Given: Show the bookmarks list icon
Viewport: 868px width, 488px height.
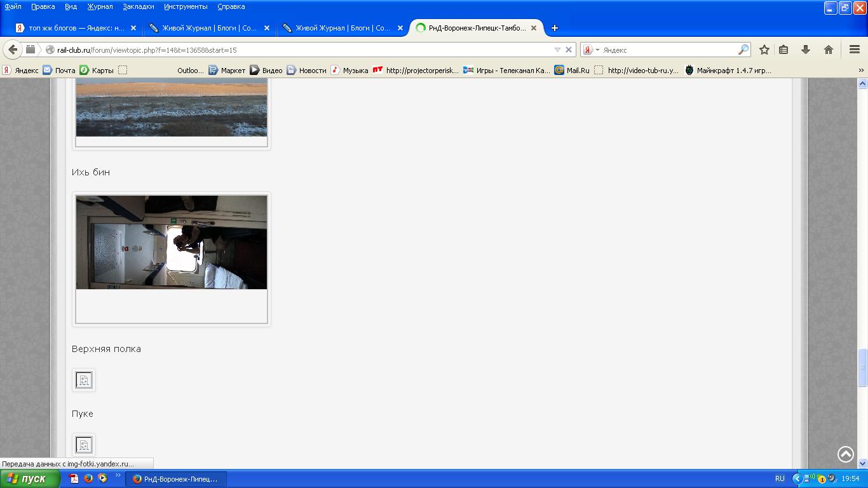Looking at the screenshot, I should [783, 50].
